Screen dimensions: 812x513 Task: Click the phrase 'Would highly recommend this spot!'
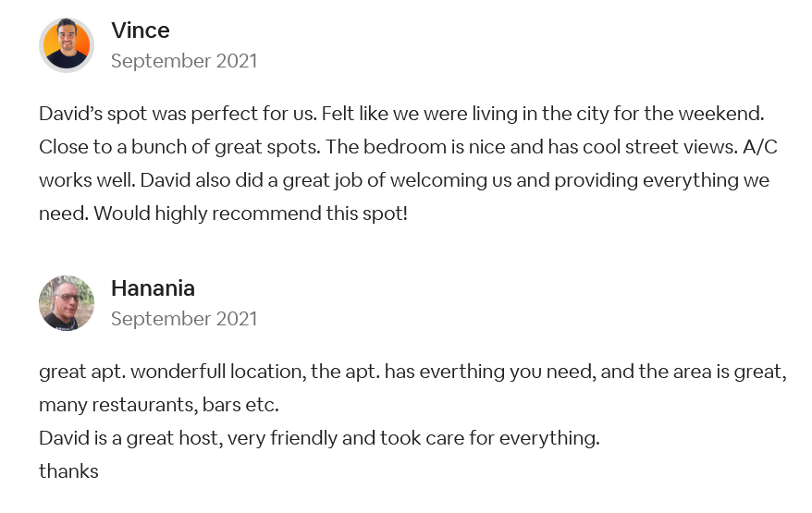tap(251, 214)
